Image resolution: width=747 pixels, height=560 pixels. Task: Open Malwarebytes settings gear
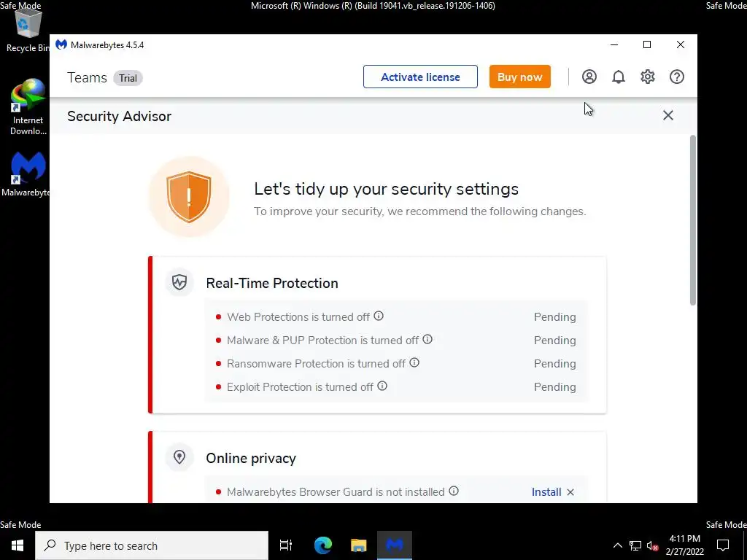pyautogui.click(x=648, y=77)
